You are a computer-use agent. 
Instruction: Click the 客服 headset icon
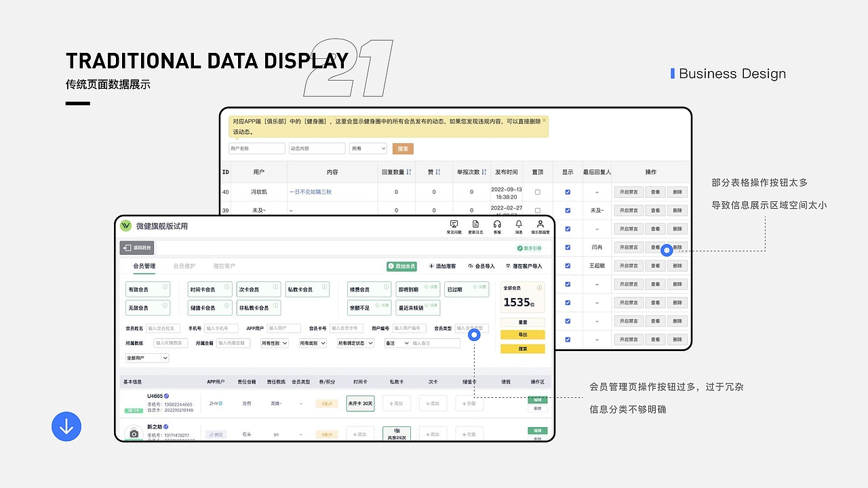coord(497,224)
